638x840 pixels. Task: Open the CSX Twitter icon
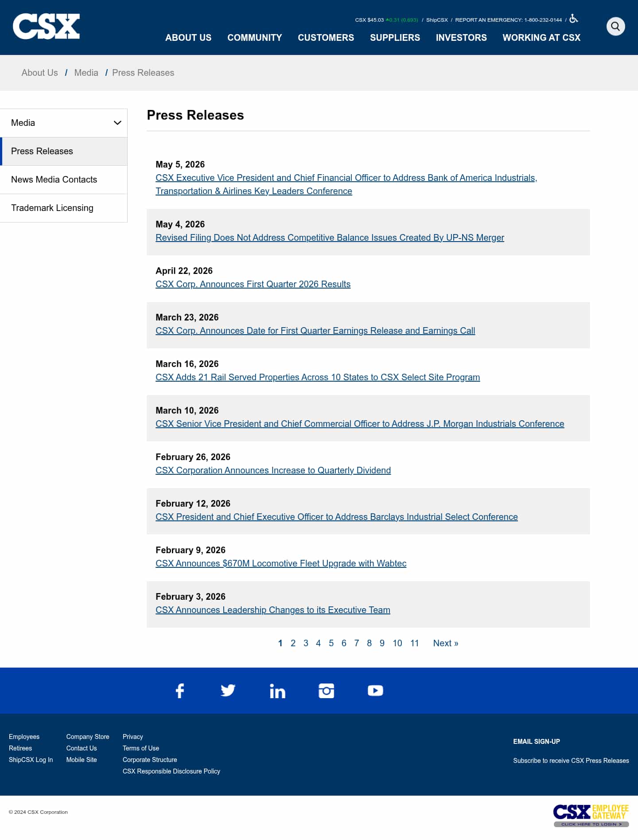click(x=228, y=691)
